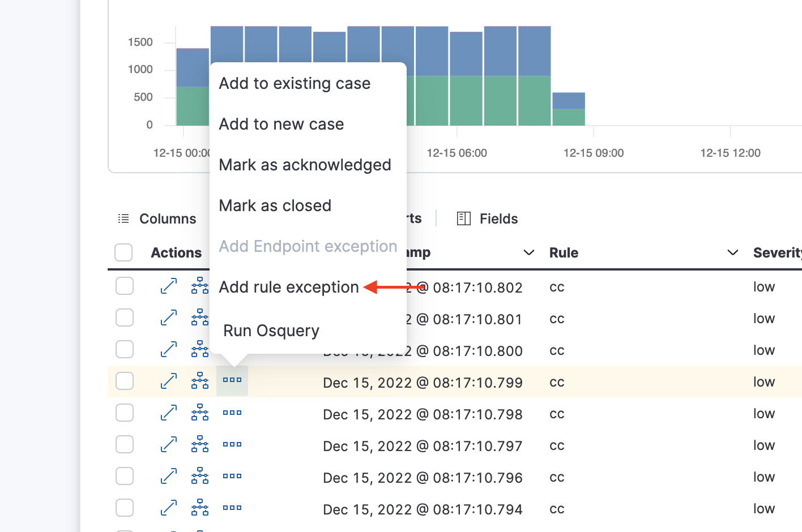The width and height of the screenshot is (802, 532).
Task: Click expand icon for 08:17:10.799 alert
Action: click(169, 381)
